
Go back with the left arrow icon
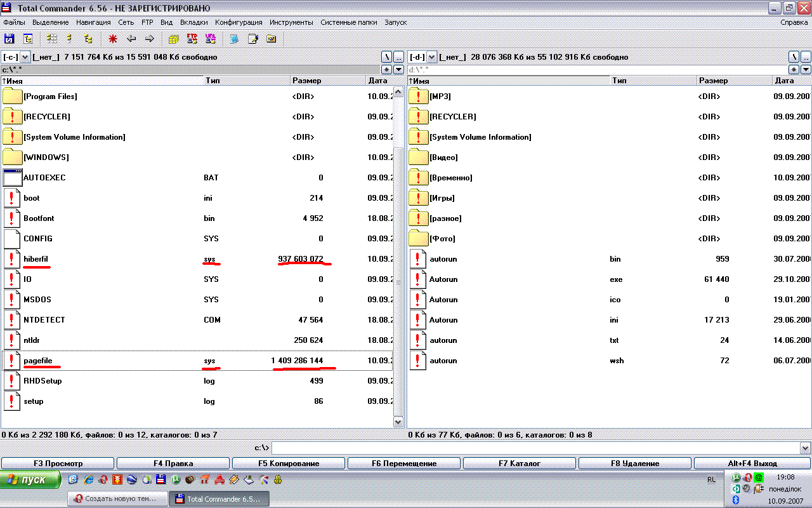[131, 39]
